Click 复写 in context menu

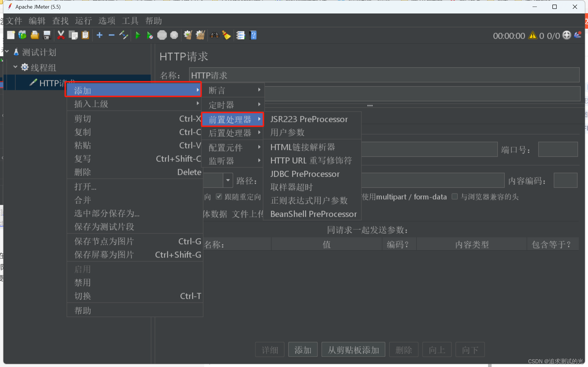[x=135, y=158]
